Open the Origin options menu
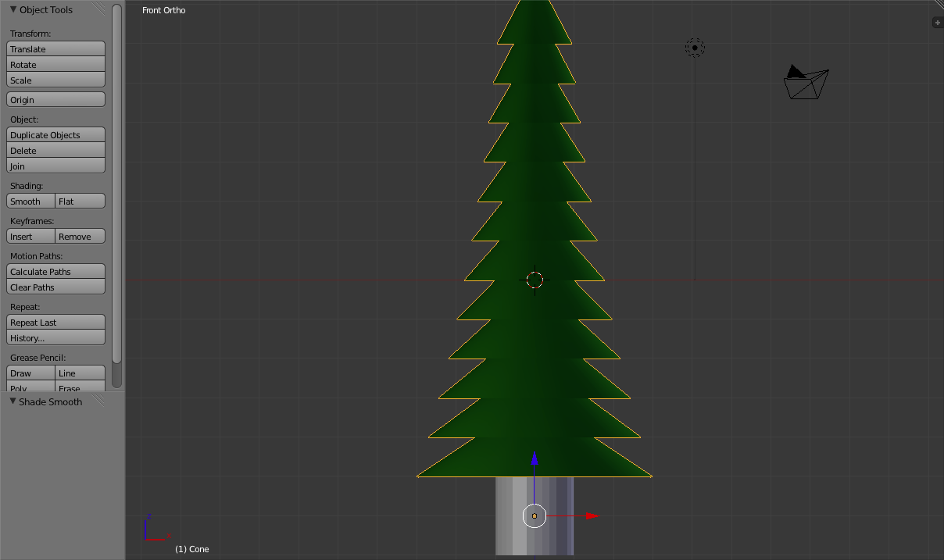The height and width of the screenshot is (560, 944). coord(55,100)
